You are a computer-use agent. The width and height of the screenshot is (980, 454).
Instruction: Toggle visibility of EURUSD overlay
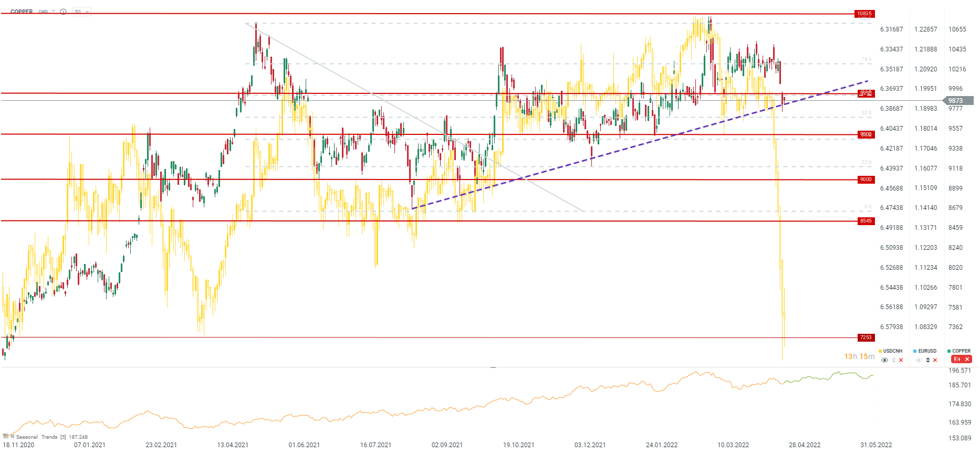919,360
